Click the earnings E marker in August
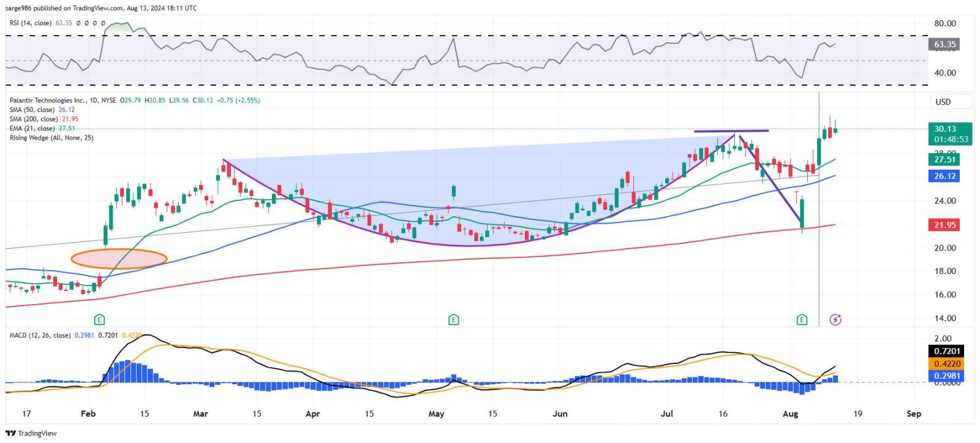980x443 pixels. coord(802,319)
